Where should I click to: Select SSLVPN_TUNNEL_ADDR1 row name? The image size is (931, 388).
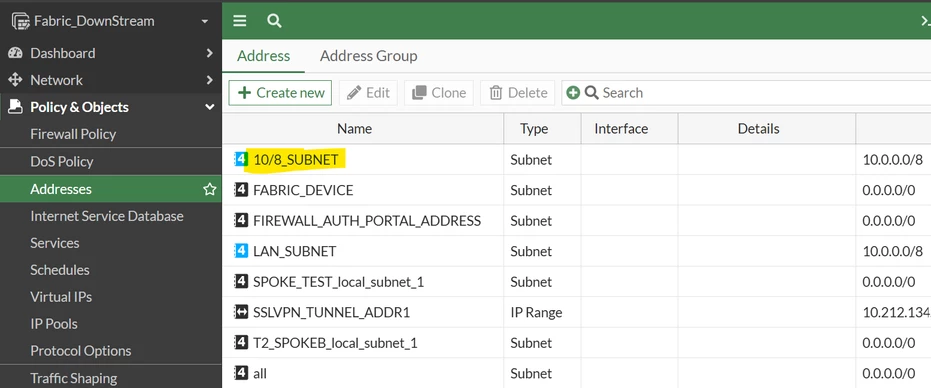coord(331,312)
